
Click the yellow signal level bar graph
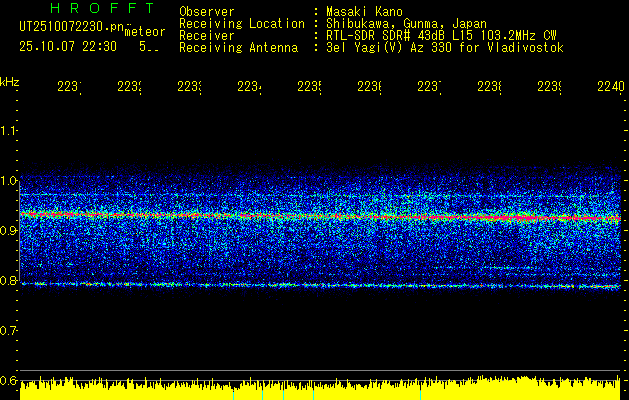320,388
